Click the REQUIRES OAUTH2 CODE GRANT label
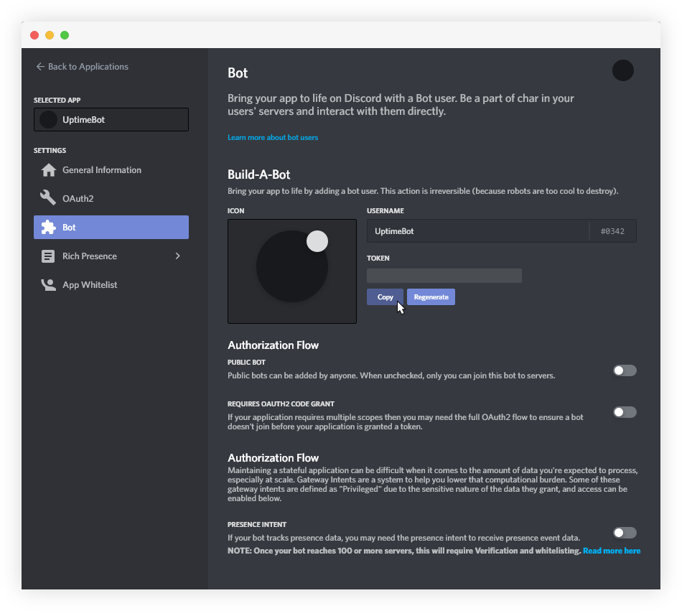687x616 pixels. pos(281,404)
